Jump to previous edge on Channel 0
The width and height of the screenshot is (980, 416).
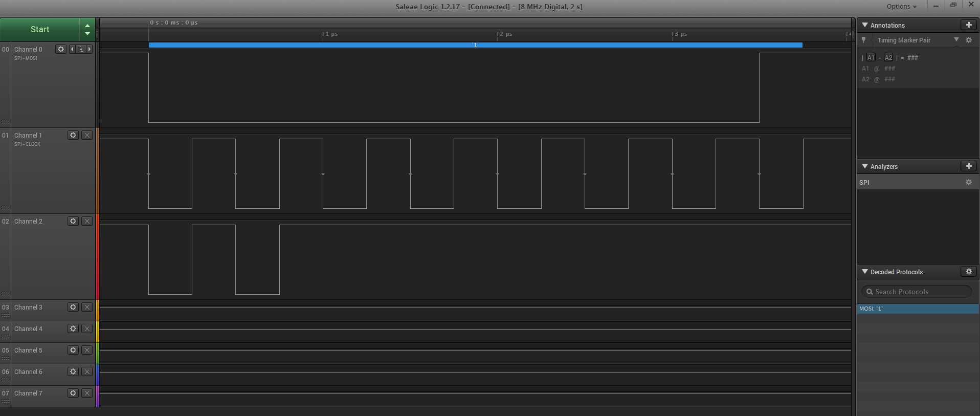72,49
